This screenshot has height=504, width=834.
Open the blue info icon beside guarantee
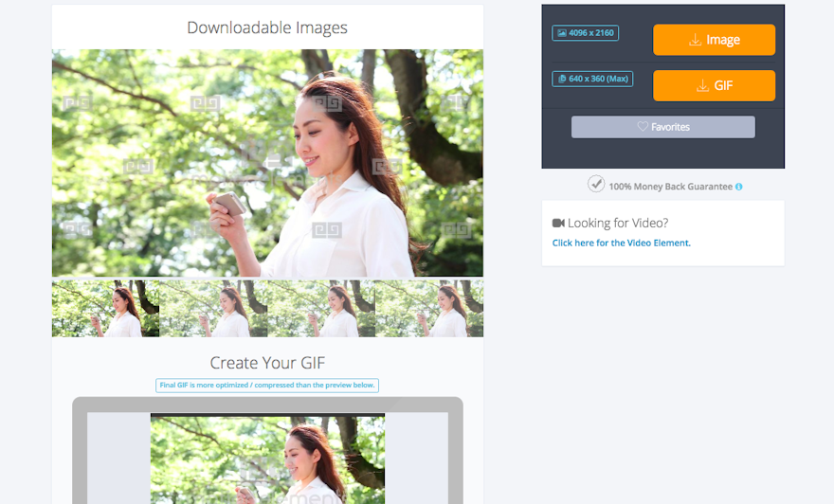point(739,187)
